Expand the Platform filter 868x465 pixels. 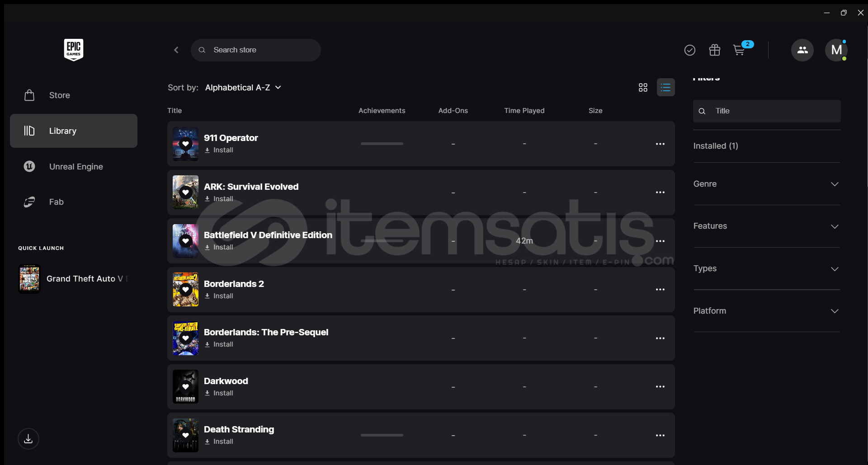pyautogui.click(x=766, y=311)
